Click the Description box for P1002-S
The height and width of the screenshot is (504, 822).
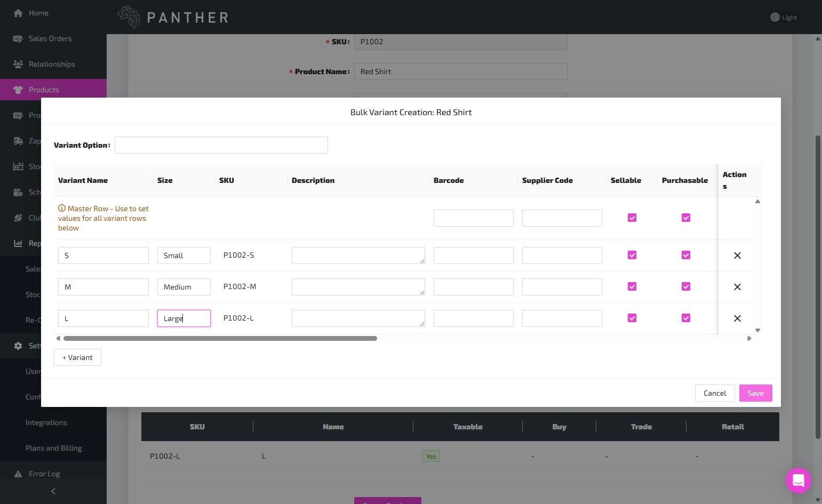pyautogui.click(x=358, y=255)
